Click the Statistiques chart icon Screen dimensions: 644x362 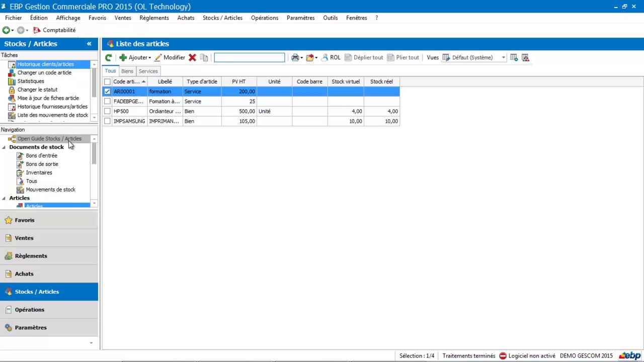12,81
